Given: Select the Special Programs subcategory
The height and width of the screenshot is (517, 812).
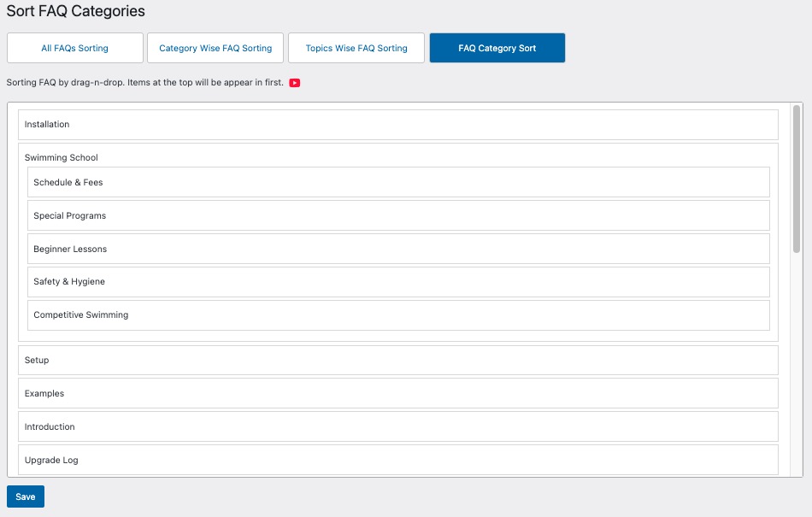Looking at the screenshot, I should tap(399, 216).
